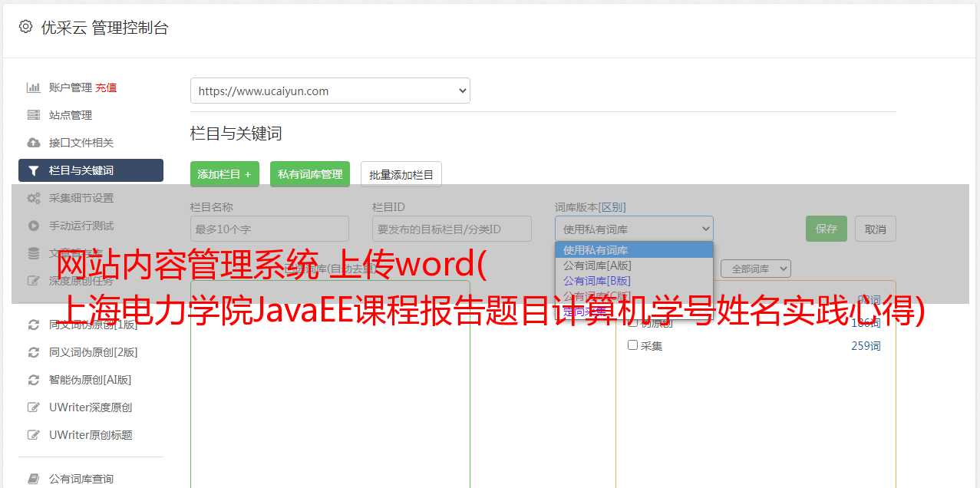Click the 私有词库管理 button
This screenshot has height=488, width=980.
tap(310, 174)
